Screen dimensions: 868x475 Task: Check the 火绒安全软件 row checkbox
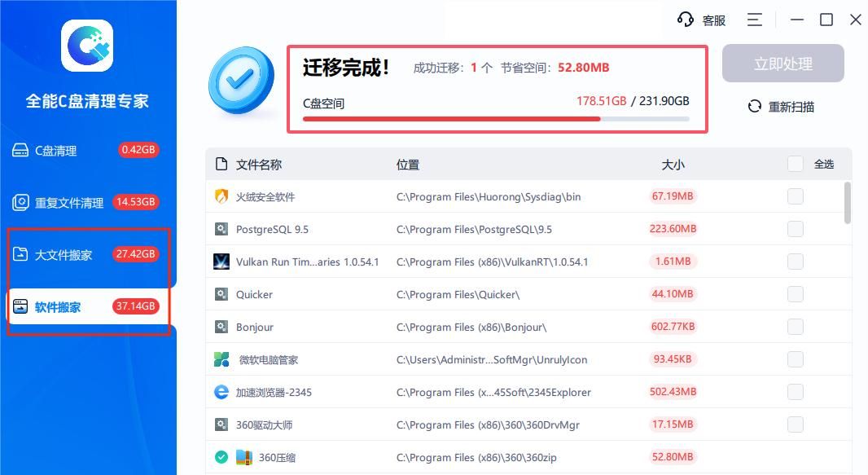pyautogui.click(x=796, y=196)
